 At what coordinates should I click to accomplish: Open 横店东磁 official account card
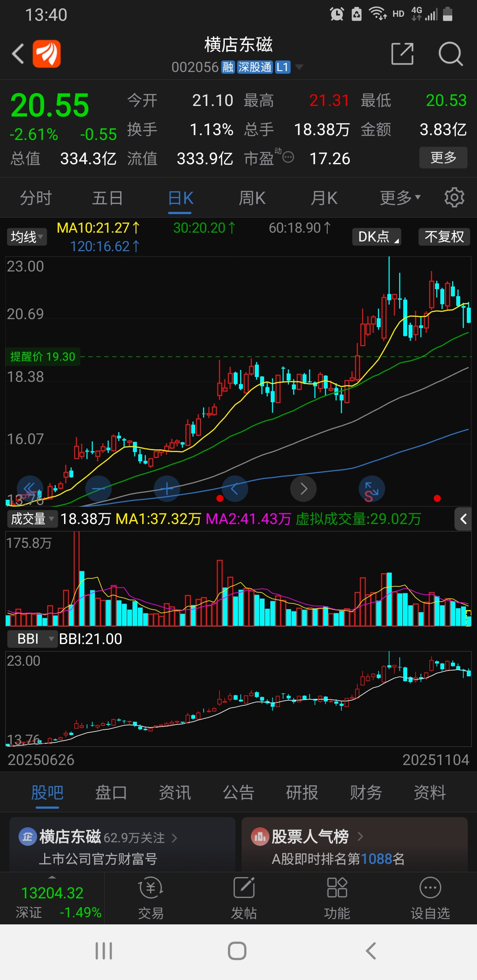(122, 844)
